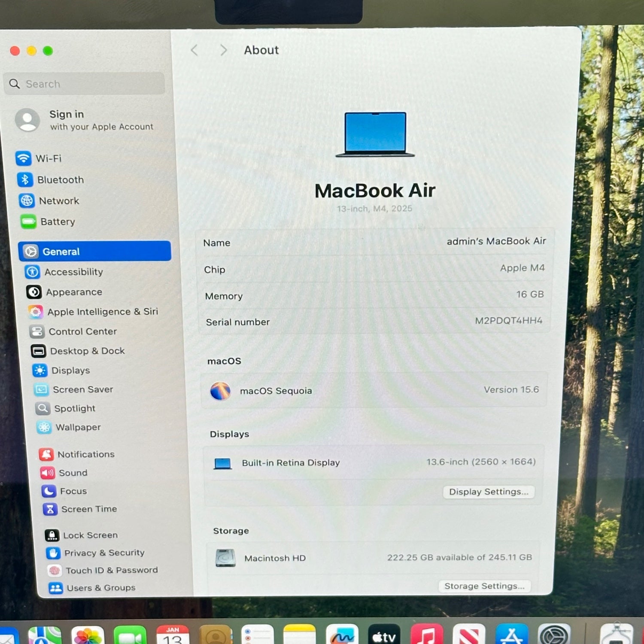Click the admin's MacBook Air name field

(x=496, y=241)
